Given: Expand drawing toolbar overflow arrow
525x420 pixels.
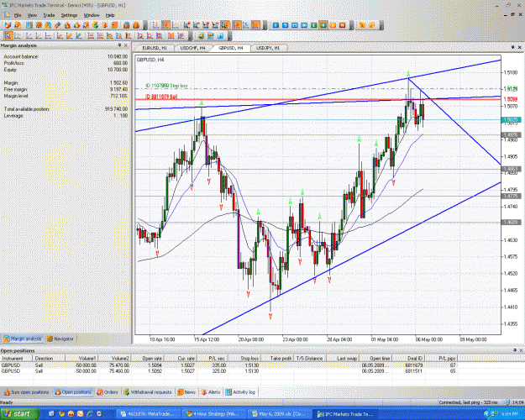Looking at the screenshot, I should click(x=190, y=36).
